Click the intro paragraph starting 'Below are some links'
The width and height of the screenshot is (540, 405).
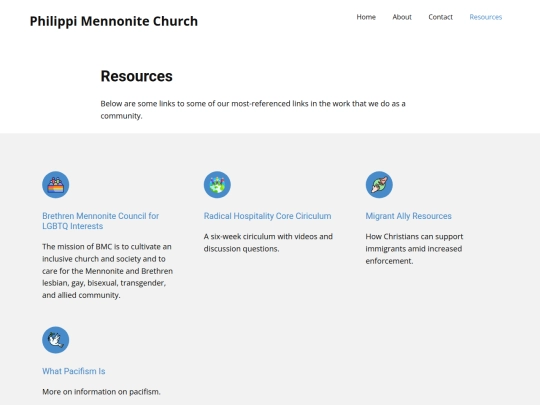click(x=253, y=110)
